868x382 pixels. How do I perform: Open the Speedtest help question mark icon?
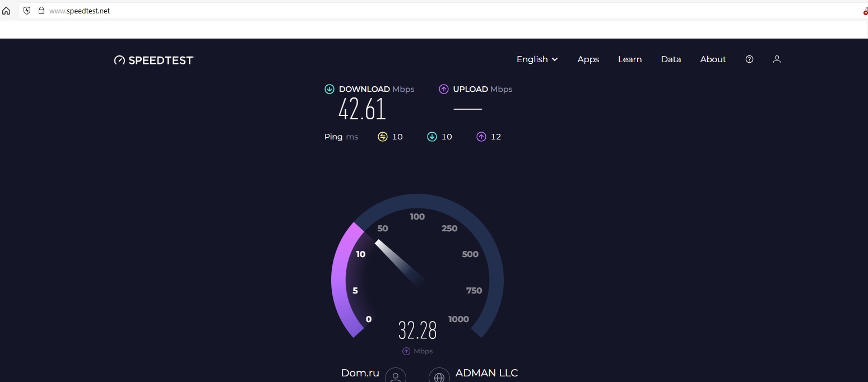(749, 59)
